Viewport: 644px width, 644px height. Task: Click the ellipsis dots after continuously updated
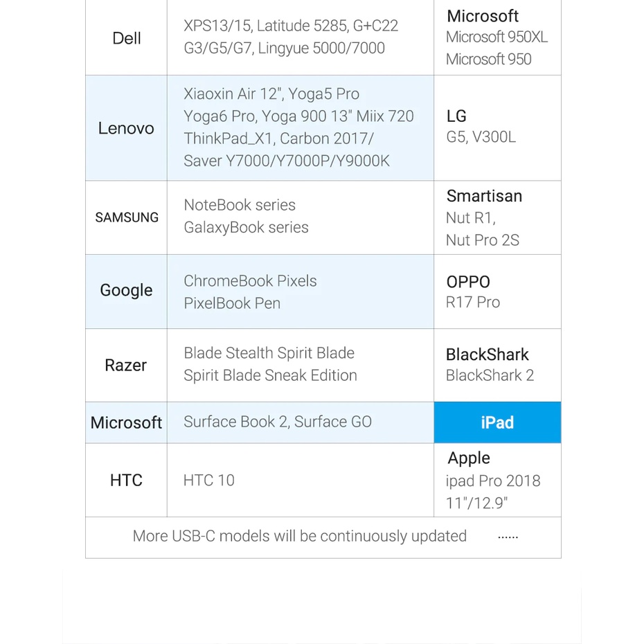508,537
